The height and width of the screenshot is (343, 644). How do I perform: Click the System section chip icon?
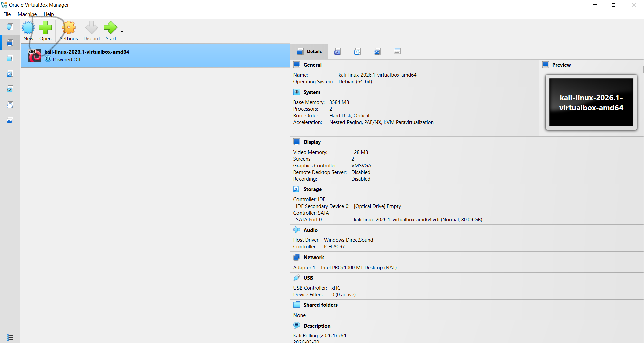point(297,92)
